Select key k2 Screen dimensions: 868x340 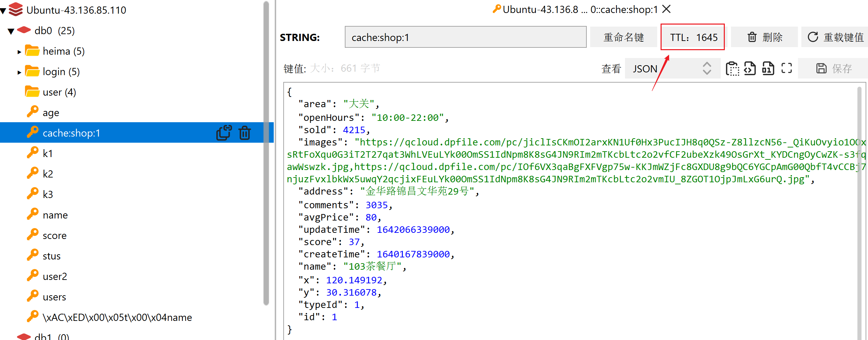click(x=48, y=174)
